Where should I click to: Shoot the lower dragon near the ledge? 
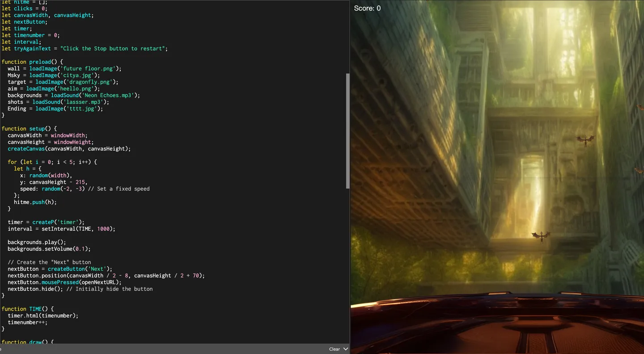coord(541,236)
